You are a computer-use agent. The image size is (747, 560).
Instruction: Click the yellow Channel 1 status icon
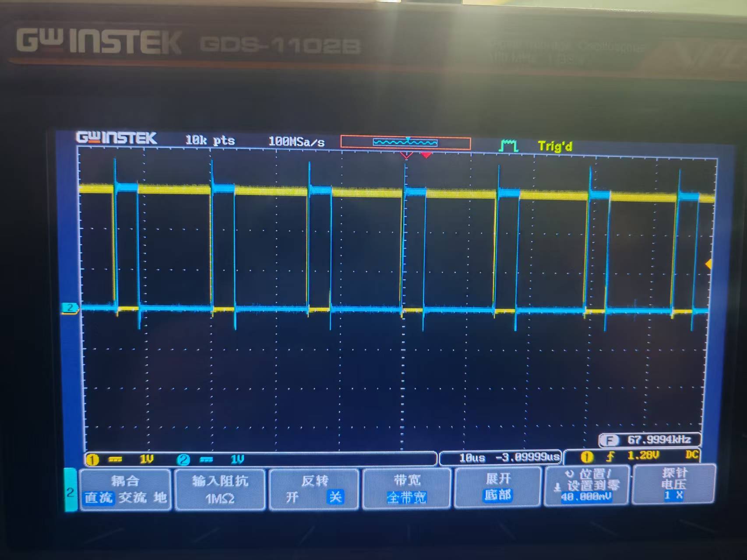92,458
